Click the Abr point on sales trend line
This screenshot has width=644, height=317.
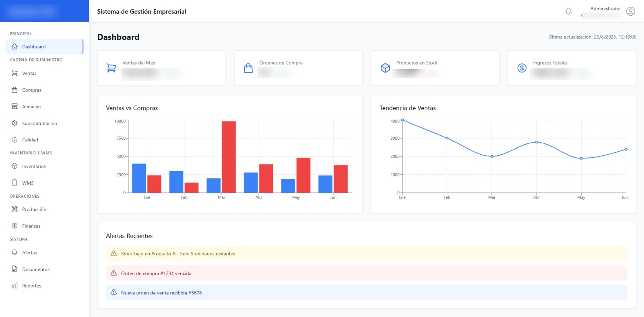537,142
